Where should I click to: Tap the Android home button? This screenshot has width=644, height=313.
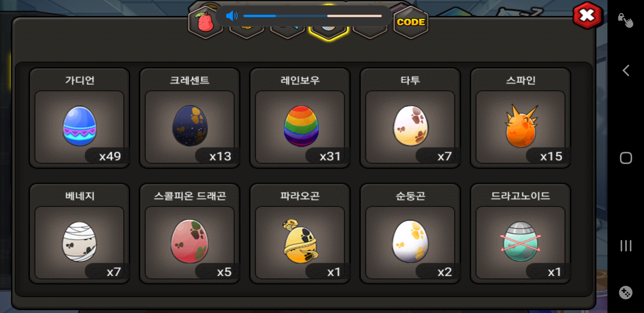pyautogui.click(x=626, y=158)
